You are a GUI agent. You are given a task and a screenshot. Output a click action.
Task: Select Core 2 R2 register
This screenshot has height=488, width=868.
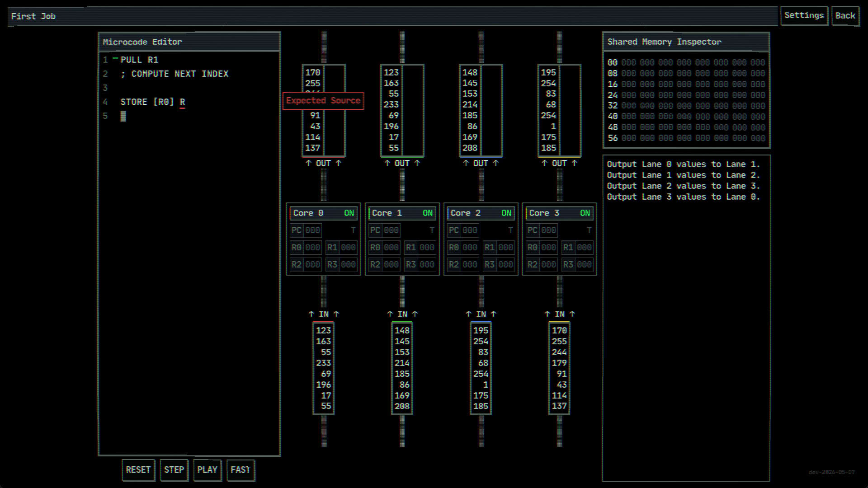[x=463, y=264]
